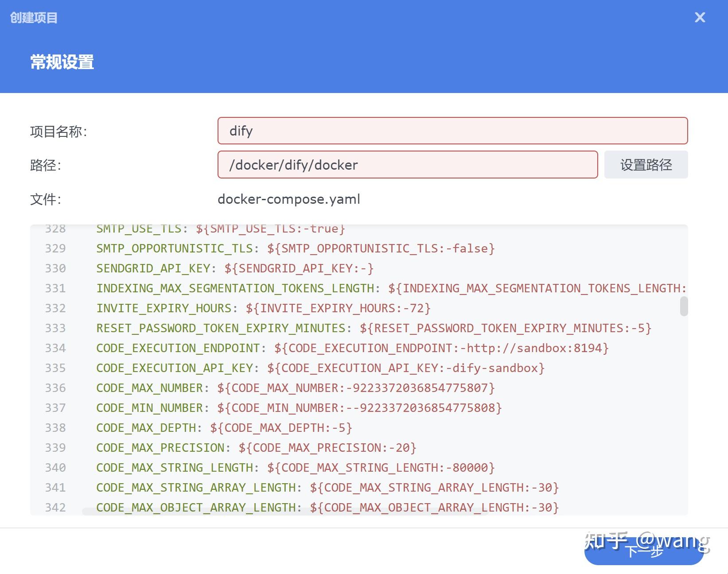The width and height of the screenshot is (728, 574).
Task: Click the RESET_PASSWORD_TOKEN_EXPIRY_MINUTES line
Action: point(374,328)
